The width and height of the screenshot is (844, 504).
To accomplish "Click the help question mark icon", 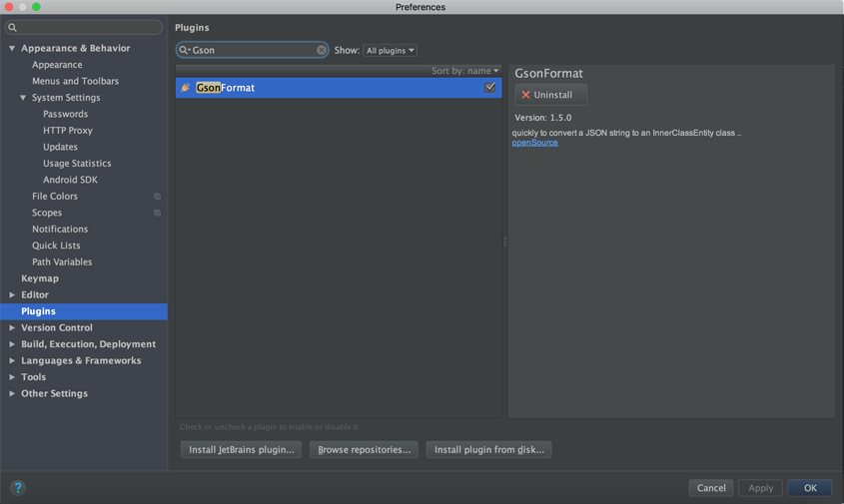I will click(18, 487).
